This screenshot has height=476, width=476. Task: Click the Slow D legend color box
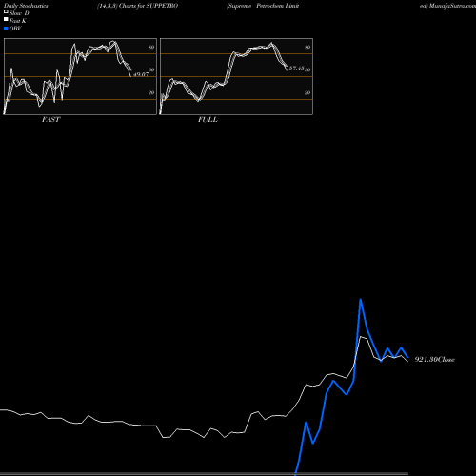(6, 12)
